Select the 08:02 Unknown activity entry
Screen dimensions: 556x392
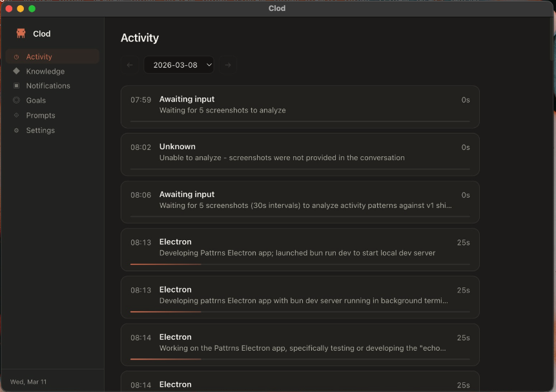click(300, 154)
